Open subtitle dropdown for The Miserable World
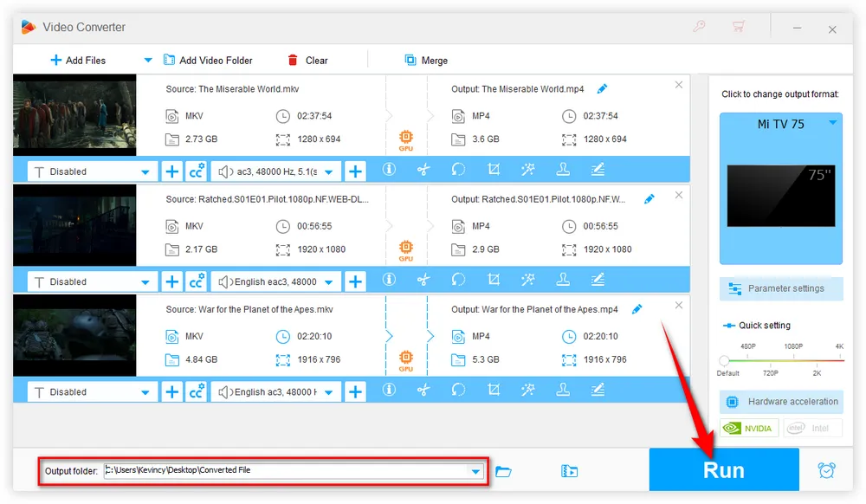 point(145,172)
